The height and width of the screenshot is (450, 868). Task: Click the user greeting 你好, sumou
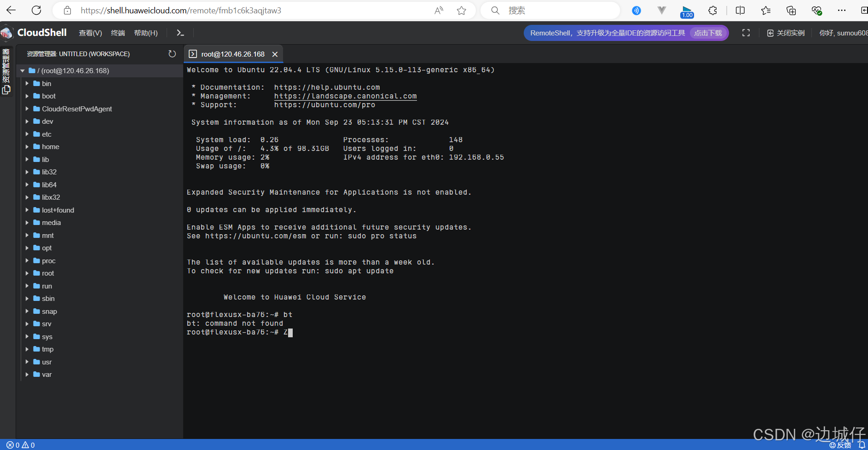coord(843,33)
